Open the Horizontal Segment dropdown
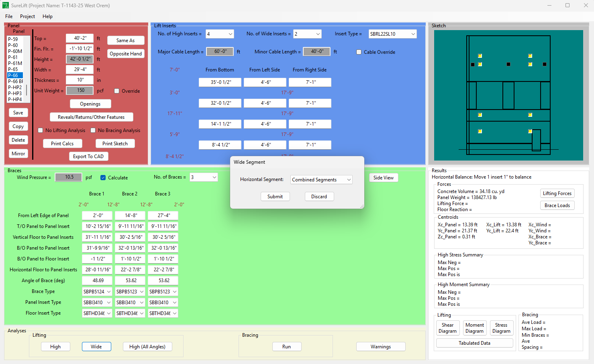 point(321,180)
